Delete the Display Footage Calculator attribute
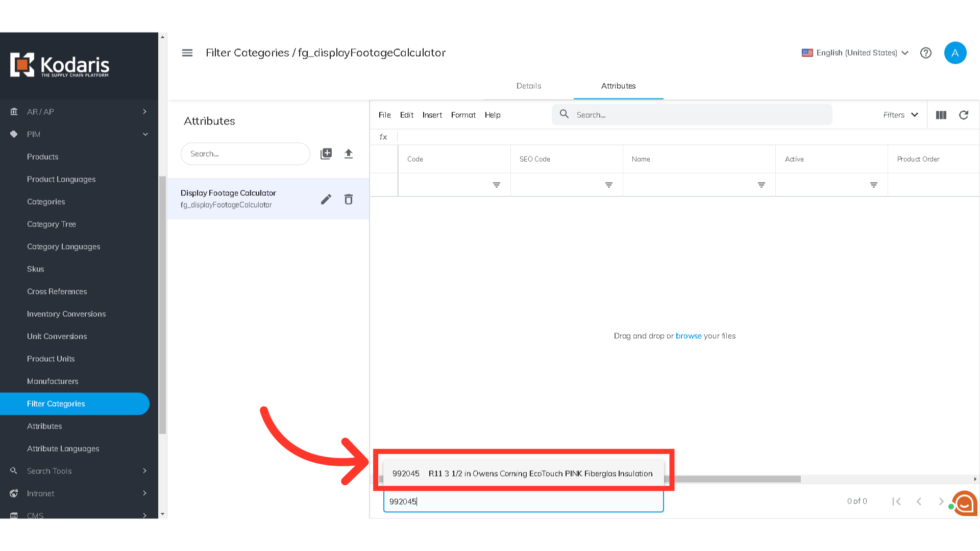980x551 pixels. pyautogui.click(x=349, y=199)
